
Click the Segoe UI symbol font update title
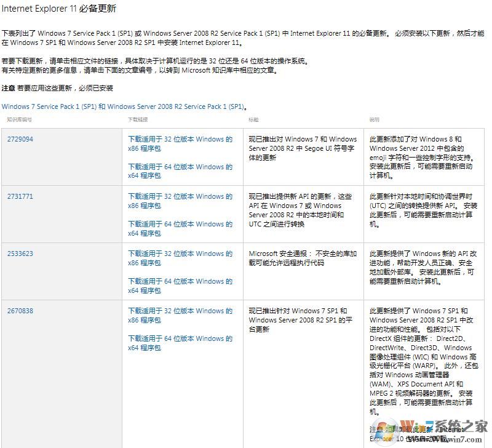pos(303,148)
